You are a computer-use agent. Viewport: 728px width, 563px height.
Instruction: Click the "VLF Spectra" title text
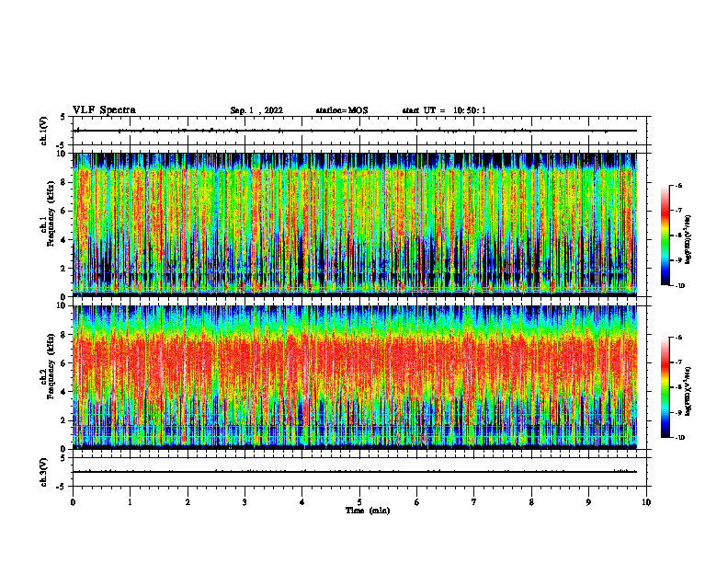(x=104, y=110)
